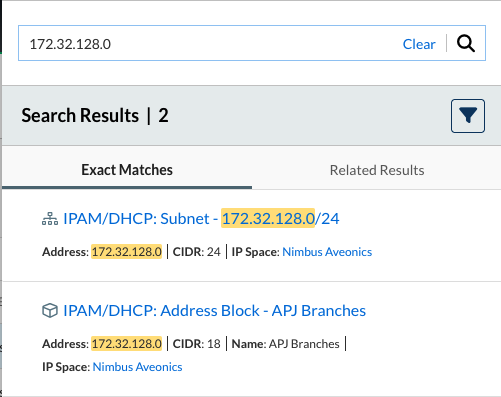This screenshot has height=397, width=501.
Task: Click the subnet network icon
Action: click(50, 219)
